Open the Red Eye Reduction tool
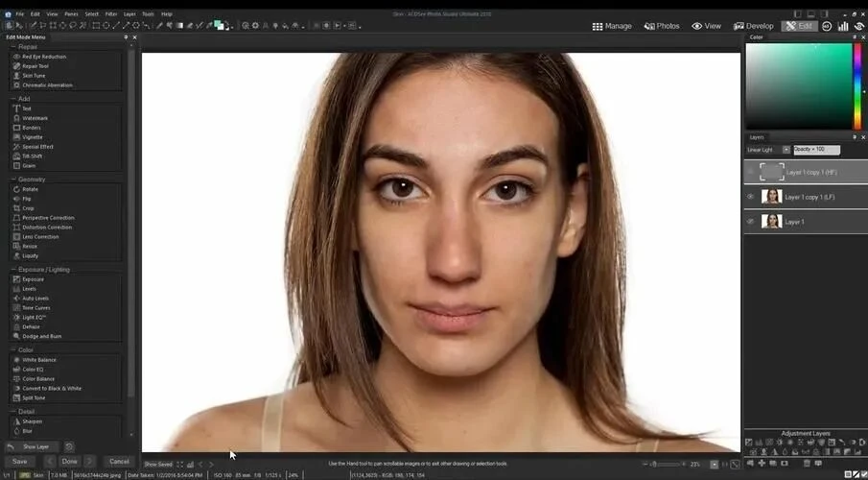The image size is (868, 480). 44,57
